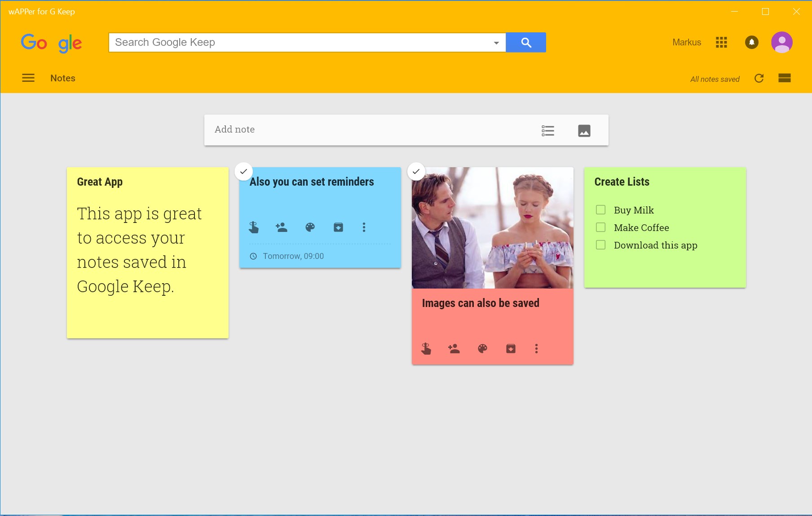The image size is (812, 516).
Task: Open the notifications bell
Action: click(x=751, y=42)
